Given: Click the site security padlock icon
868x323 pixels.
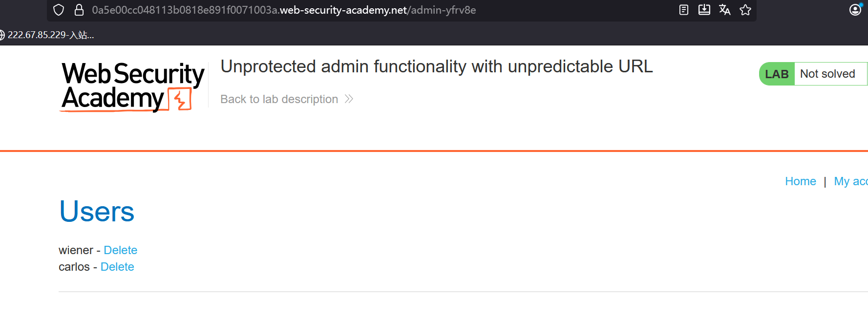Looking at the screenshot, I should coord(79,10).
